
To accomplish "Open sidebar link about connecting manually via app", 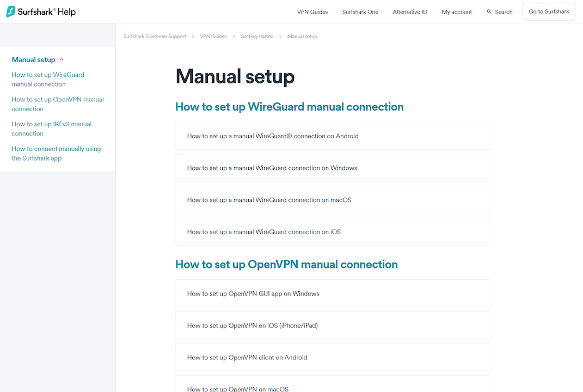I will tap(56, 154).
